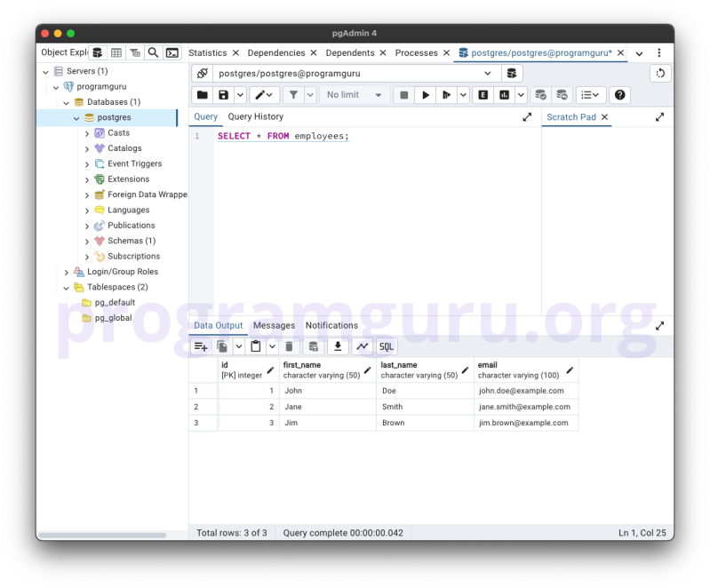The image size is (710, 588).
Task: Click the Save File icon
Action: coord(223,95)
